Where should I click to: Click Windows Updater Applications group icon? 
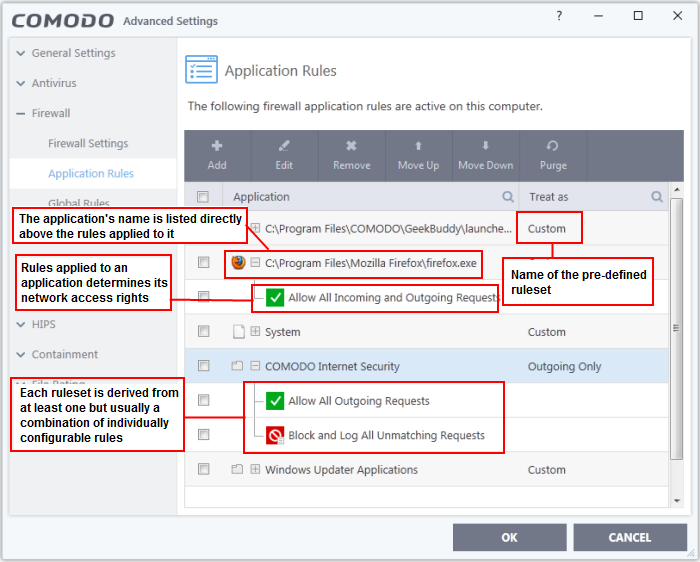click(237, 469)
